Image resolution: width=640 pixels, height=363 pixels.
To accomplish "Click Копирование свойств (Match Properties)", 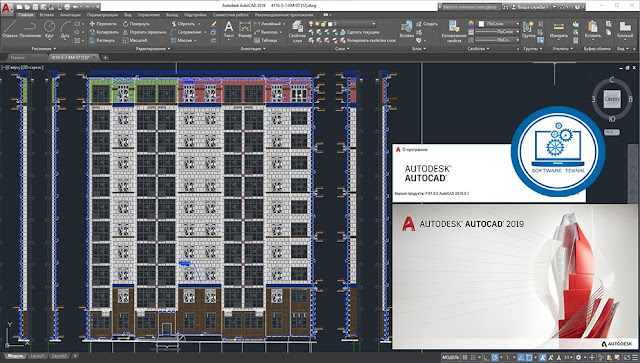I will click(453, 31).
